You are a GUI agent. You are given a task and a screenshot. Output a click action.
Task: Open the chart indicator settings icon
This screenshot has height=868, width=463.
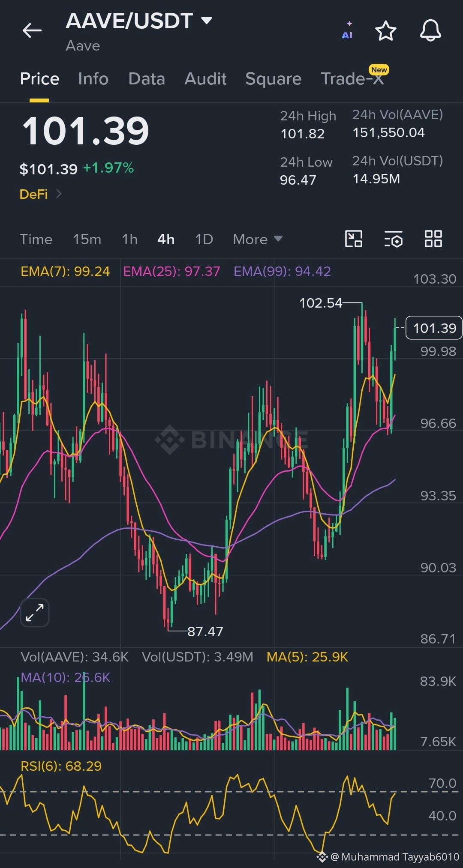393,239
